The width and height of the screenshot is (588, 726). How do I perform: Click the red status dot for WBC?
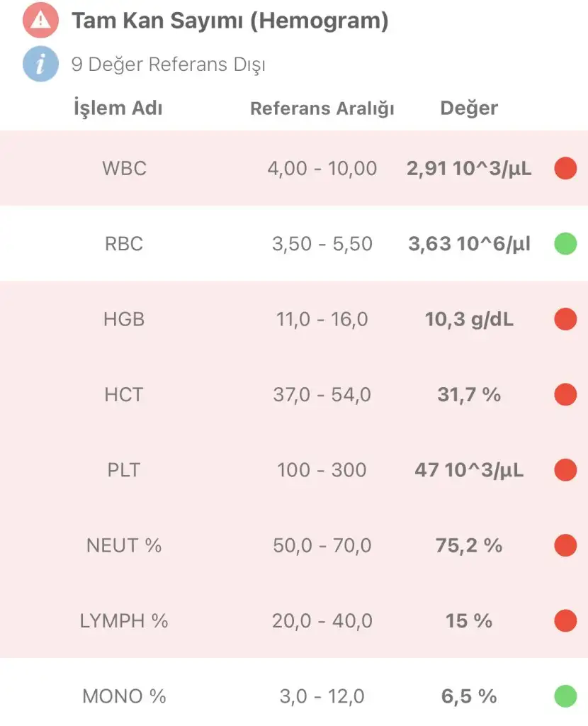(565, 169)
